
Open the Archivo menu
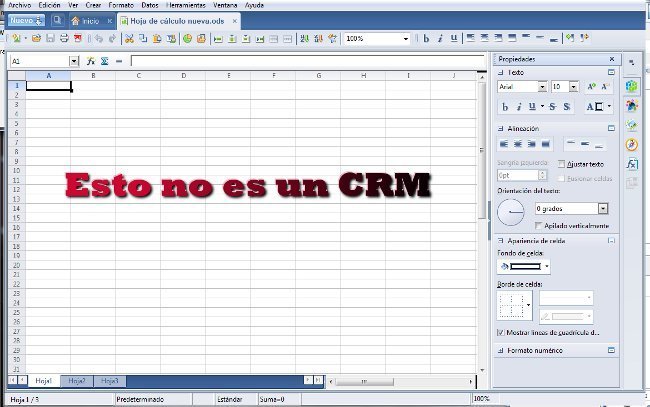pyautogui.click(x=19, y=5)
